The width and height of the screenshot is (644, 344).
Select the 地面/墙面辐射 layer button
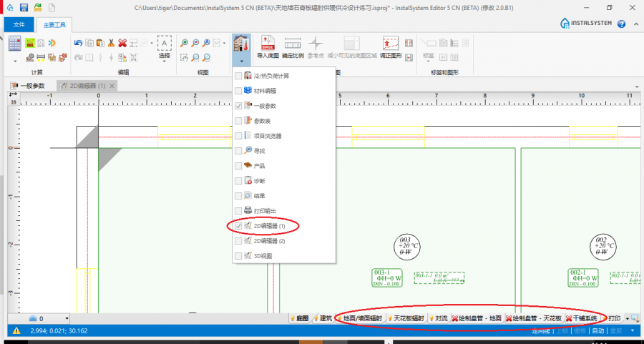tap(361, 318)
